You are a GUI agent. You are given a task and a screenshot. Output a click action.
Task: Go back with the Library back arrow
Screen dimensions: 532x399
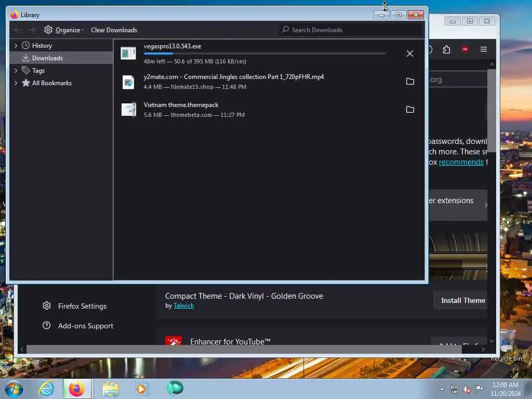pyautogui.click(x=18, y=30)
